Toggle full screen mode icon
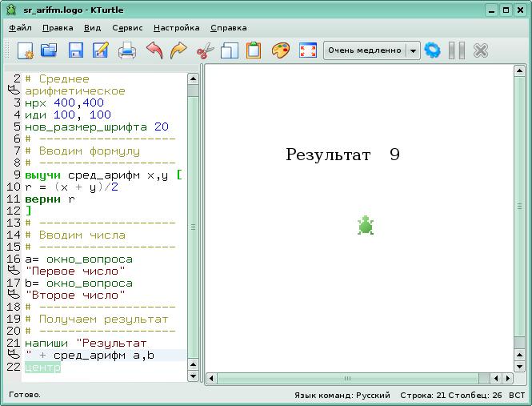The height and width of the screenshot is (406, 532). [307, 50]
